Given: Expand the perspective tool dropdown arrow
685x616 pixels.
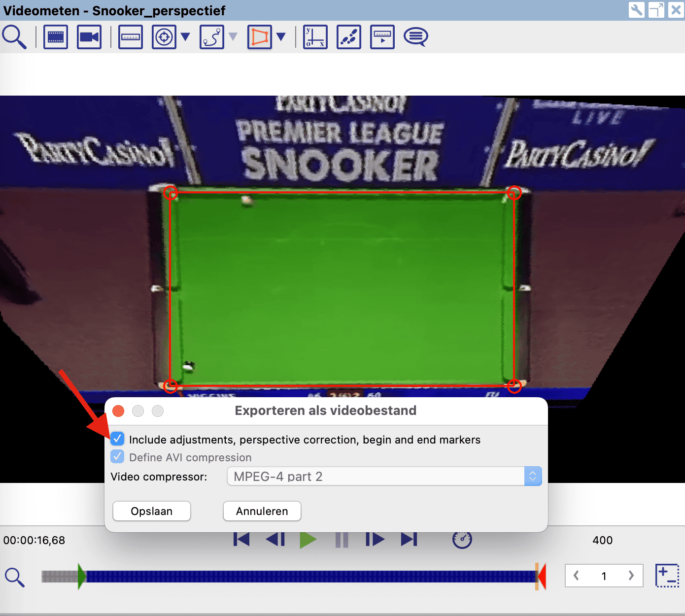Looking at the screenshot, I should tap(281, 36).
